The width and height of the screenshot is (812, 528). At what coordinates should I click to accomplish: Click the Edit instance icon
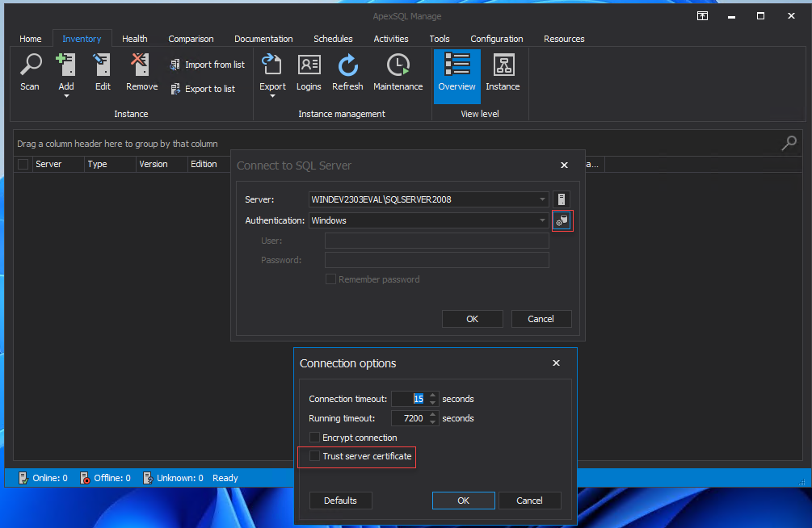click(x=103, y=65)
